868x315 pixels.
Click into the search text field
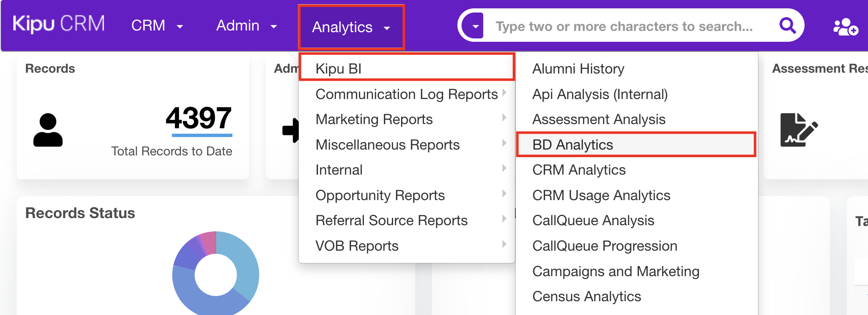point(626,26)
